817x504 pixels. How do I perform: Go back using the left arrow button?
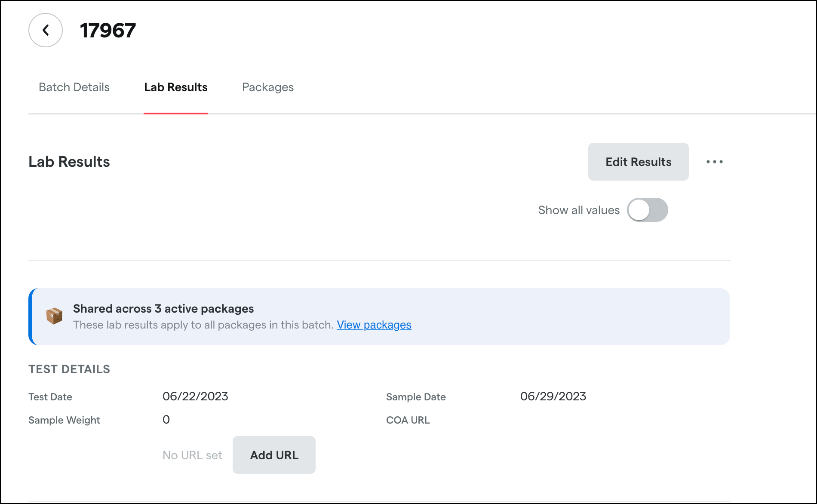tap(46, 30)
